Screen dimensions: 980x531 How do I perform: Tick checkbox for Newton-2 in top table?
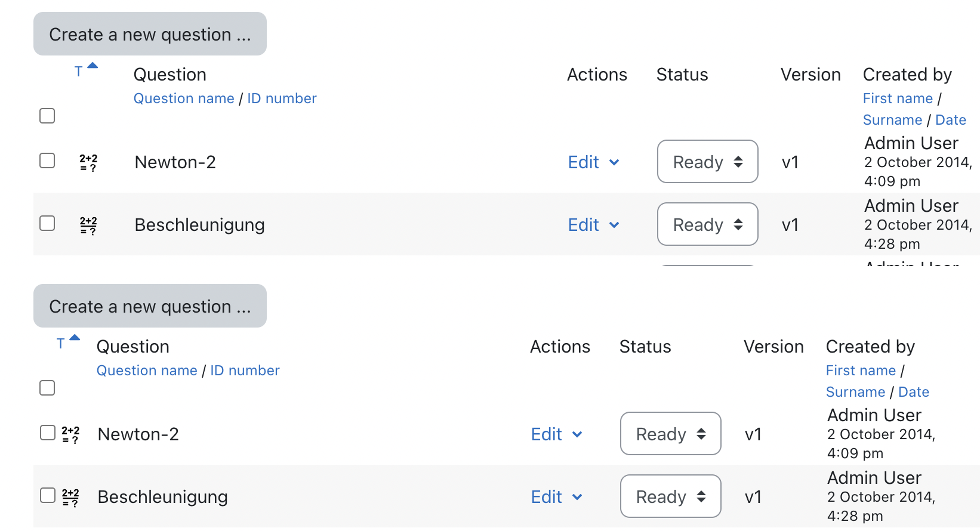coord(47,161)
